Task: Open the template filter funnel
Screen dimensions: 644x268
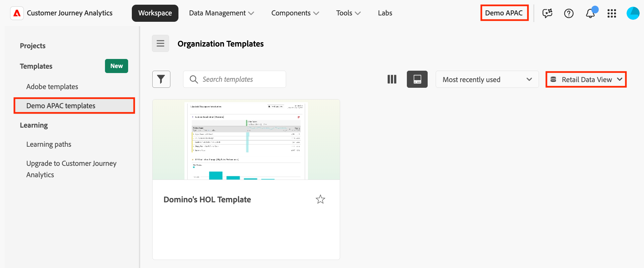Action: [161, 79]
